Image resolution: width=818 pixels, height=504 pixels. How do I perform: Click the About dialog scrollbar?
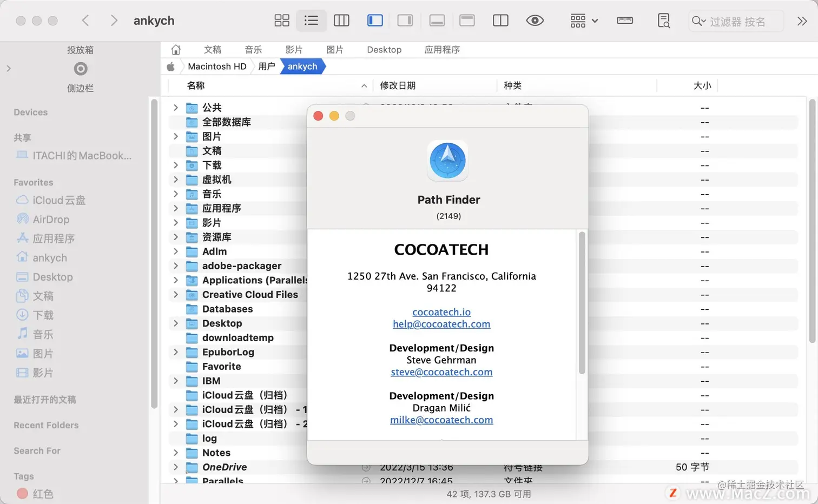[x=582, y=303]
